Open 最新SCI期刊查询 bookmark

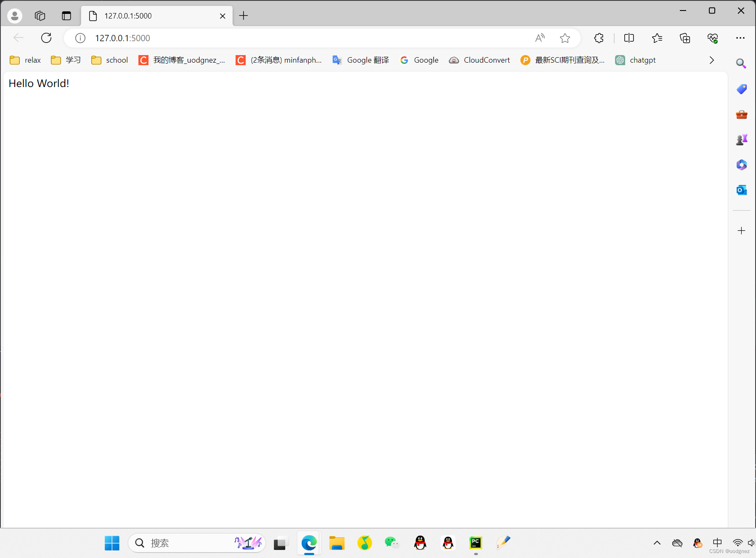tap(562, 60)
